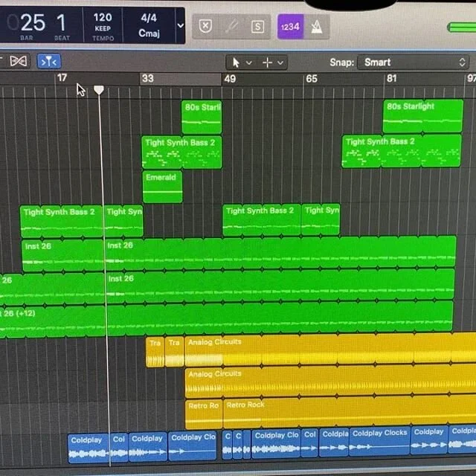Viewport: 476px width, 476px height.
Task: Click the playhead handle in the ruler
Action: (x=99, y=90)
